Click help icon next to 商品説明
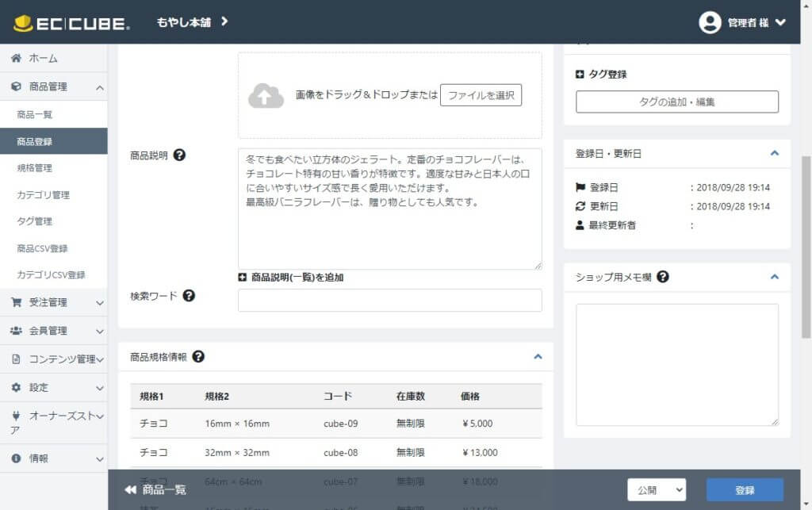Viewport: 812px width, 510px height. pyautogui.click(x=179, y=155)
